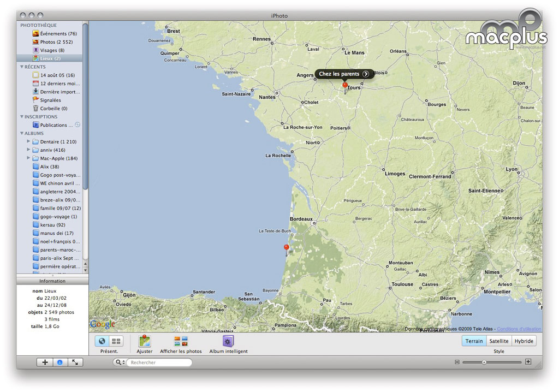559x392 pixels.
Task: Open the kersau (92) album
Action: coord(49,225)
